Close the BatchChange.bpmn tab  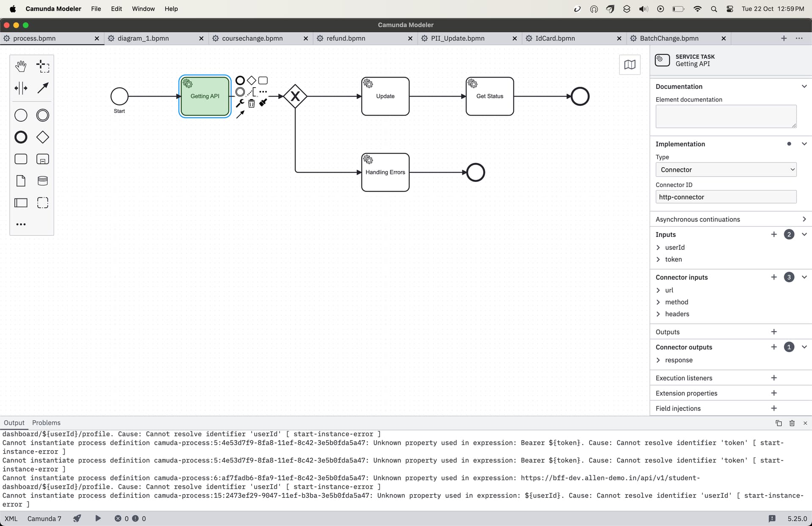click(724, 38)
